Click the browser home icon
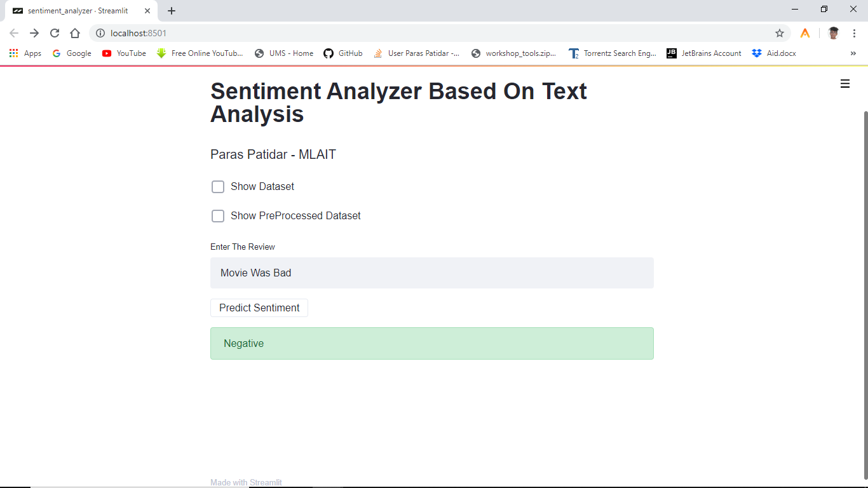The image size is (868, 488). [x=75, y=33]
